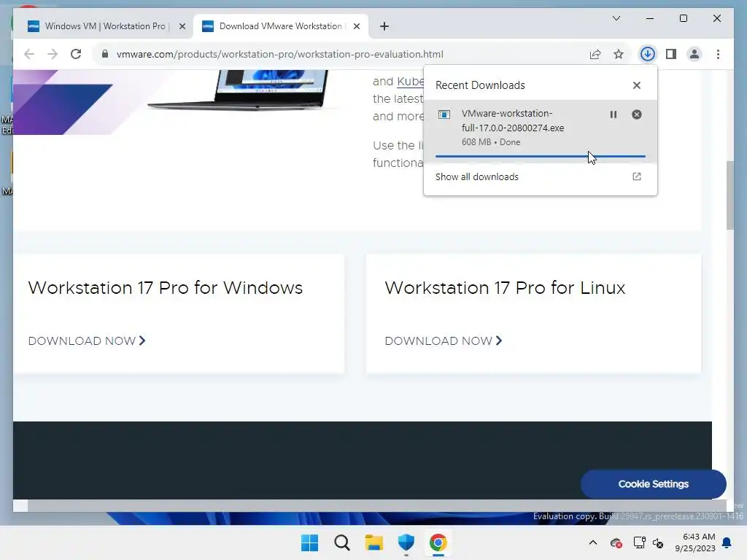747x560 pixels.
Task: Click the vertical page scrollbar thumb
Action: 729,195
